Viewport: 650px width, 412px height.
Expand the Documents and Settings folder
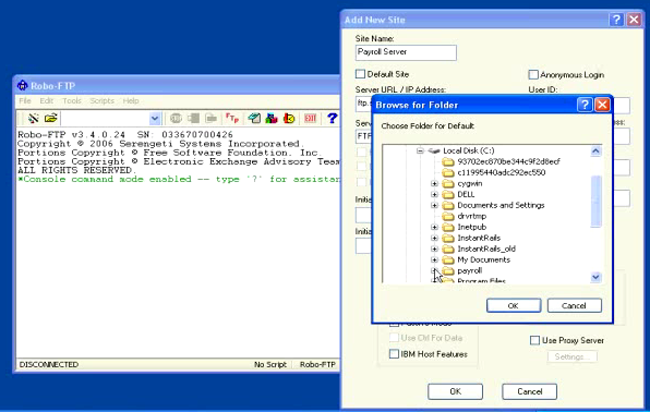coord(434,205)
